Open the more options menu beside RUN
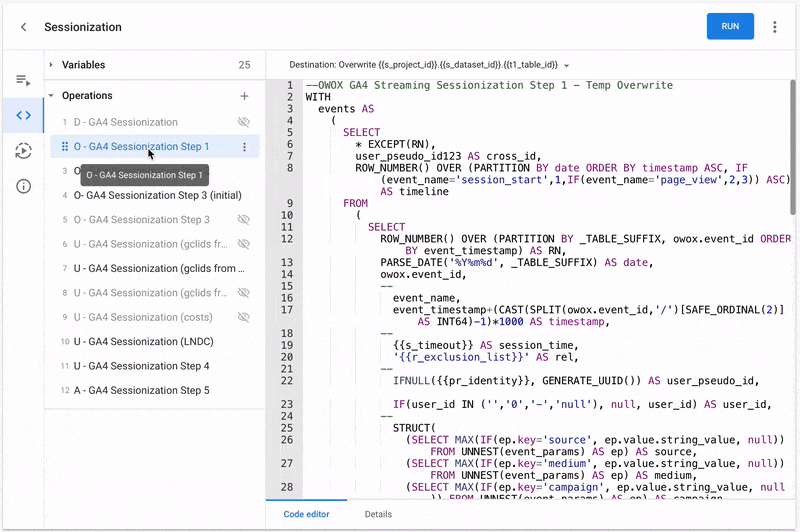Screen dimensions: 800x532 pyautogui.click(x=774, y=27)
